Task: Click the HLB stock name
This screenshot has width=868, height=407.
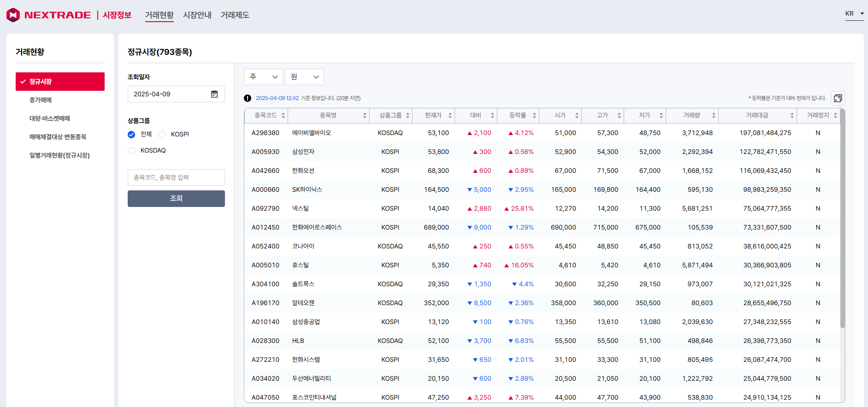Action: click(x=298, y=341)
